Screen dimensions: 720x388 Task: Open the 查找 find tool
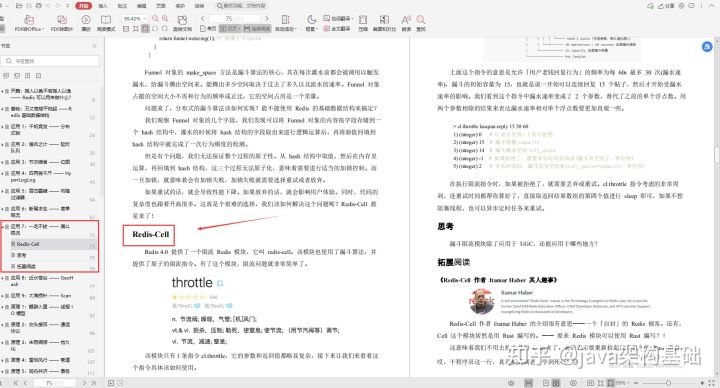pos(421,23)
